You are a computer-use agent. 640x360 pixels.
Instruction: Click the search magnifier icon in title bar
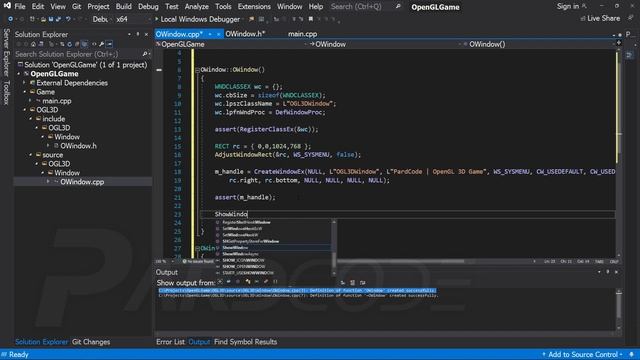click(398, 6)
